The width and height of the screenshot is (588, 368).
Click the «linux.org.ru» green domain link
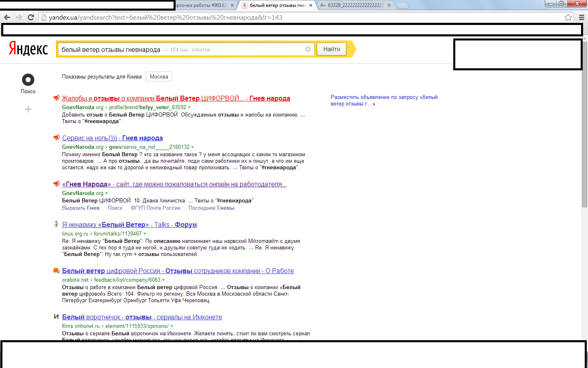75,233
